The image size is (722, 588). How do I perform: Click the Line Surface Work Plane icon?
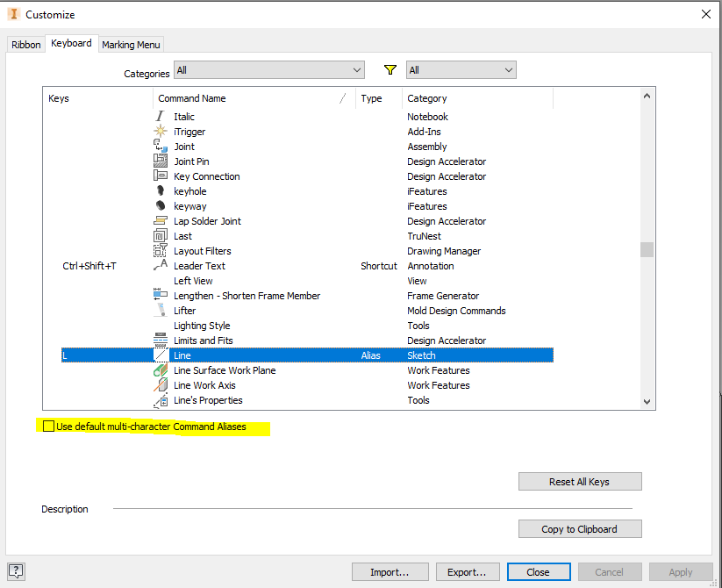[x=161, y=370]
